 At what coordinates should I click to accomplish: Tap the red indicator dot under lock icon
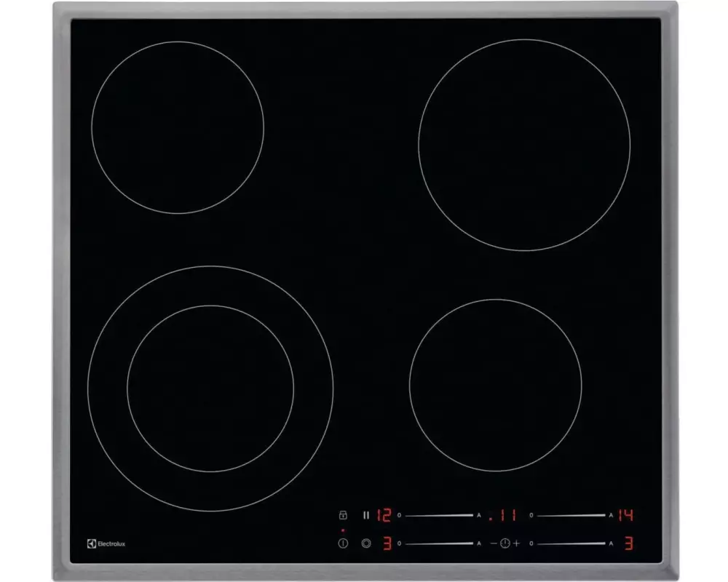(342, 529)
